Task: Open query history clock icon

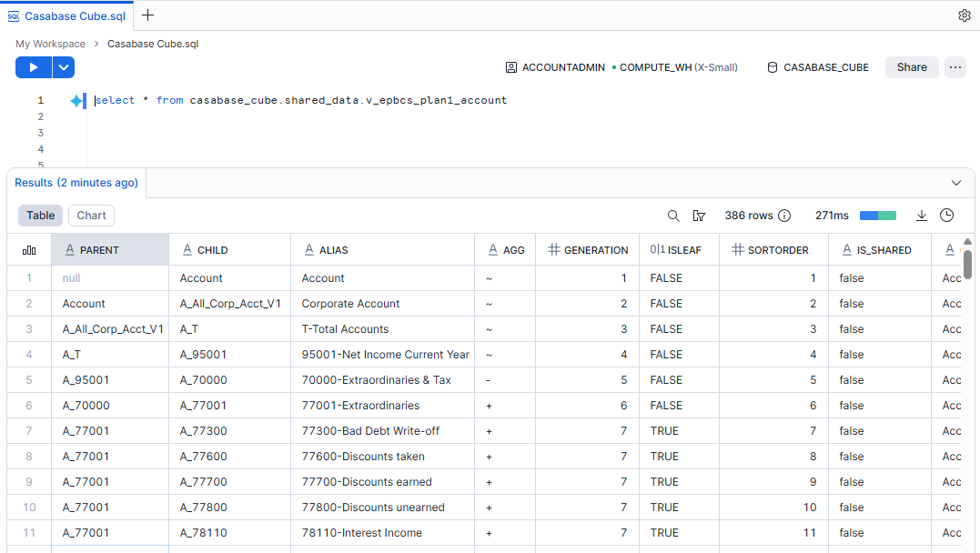Action: click(946, 216)
